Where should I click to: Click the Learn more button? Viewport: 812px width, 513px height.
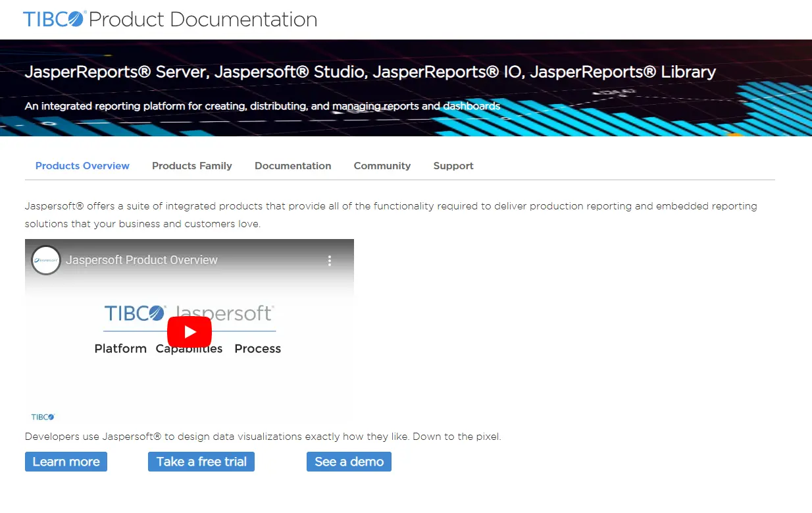66,462
